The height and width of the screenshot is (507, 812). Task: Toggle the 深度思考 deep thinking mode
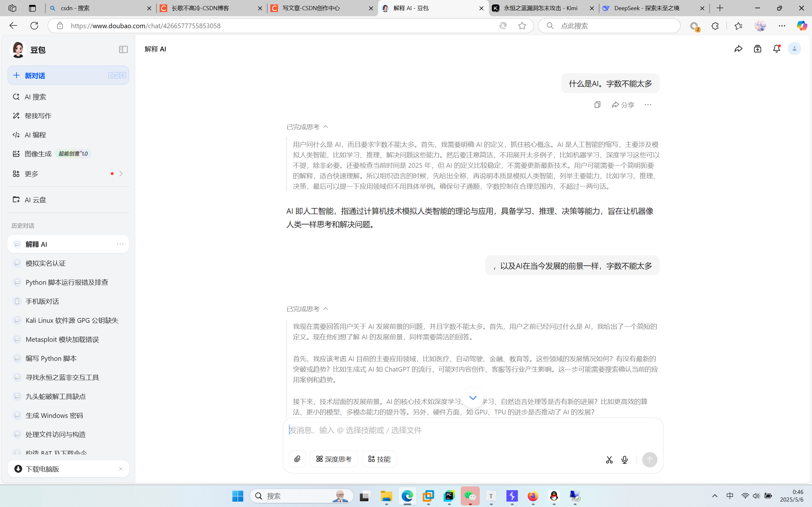[x=333, y=459]
